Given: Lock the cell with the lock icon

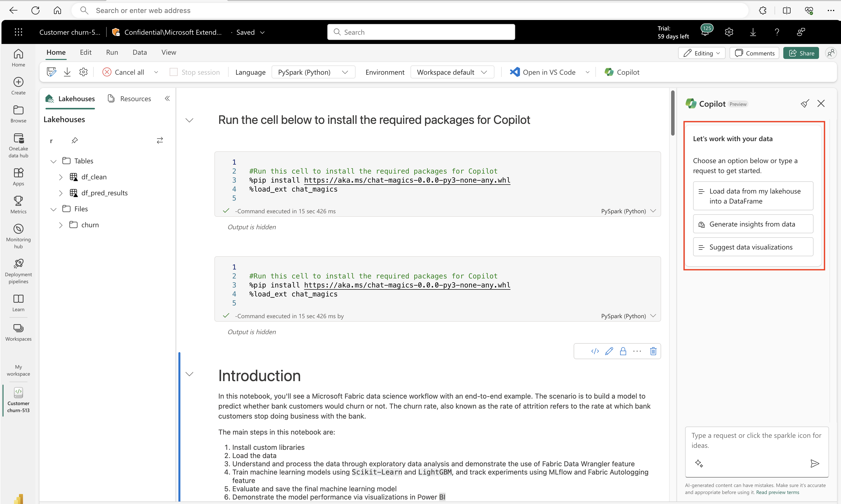Looking at the screenshot, I should pyautogui.click(x=623, y=351).
